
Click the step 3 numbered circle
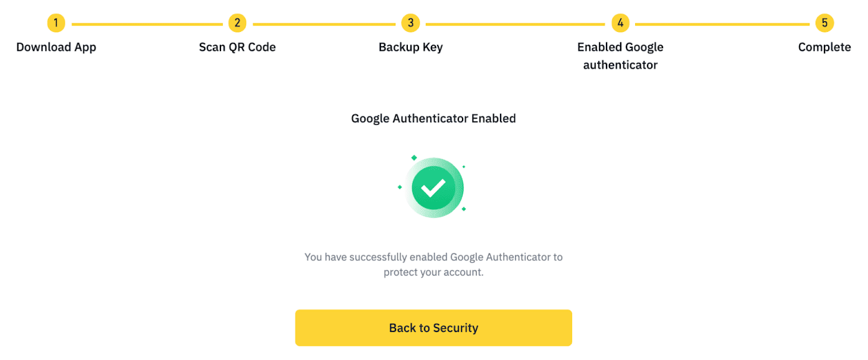[410, 22]
